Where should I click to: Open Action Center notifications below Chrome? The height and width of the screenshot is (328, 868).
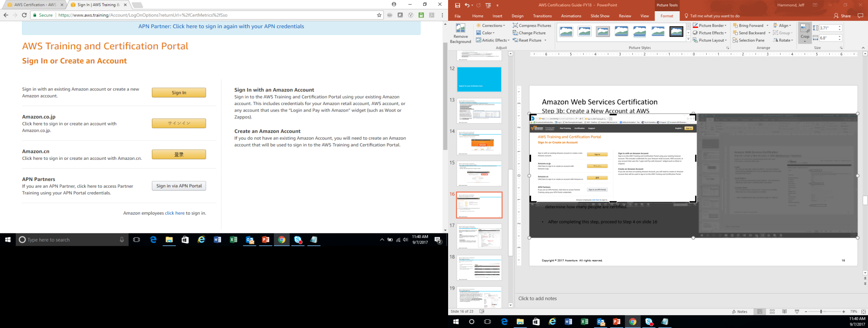tap(438, 240)
